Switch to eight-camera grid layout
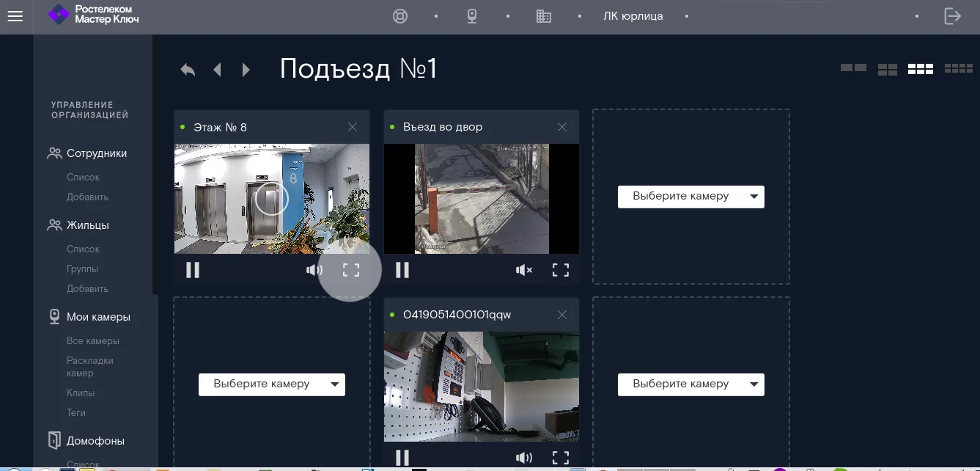 tap(959, 68)
